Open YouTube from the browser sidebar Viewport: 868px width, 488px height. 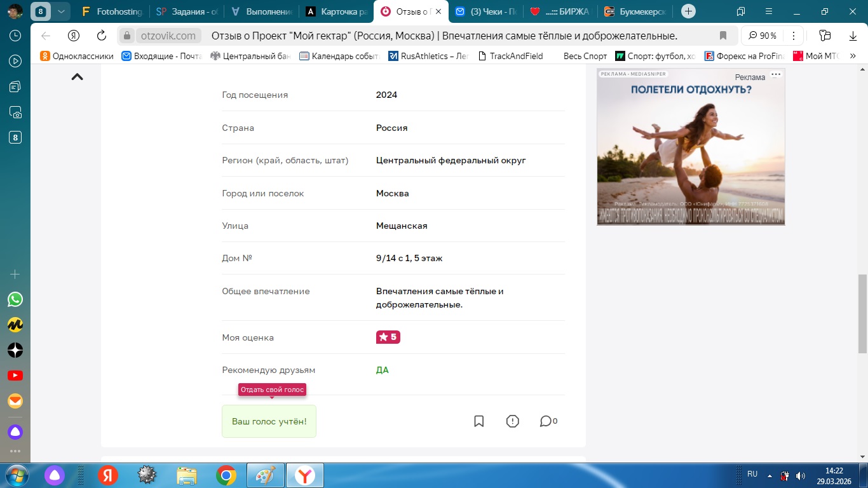point(15,376)
